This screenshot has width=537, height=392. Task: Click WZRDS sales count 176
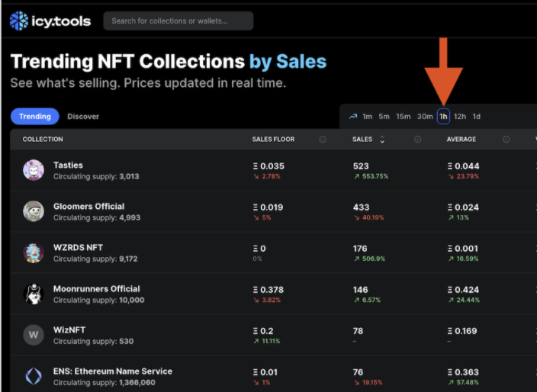360,249
